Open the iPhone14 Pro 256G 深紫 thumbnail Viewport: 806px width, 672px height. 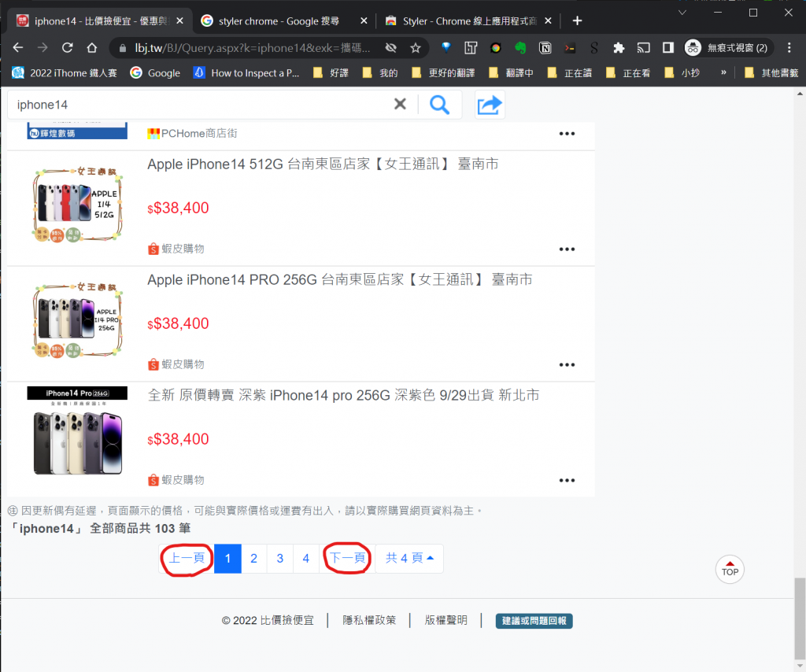coord(77,431)
